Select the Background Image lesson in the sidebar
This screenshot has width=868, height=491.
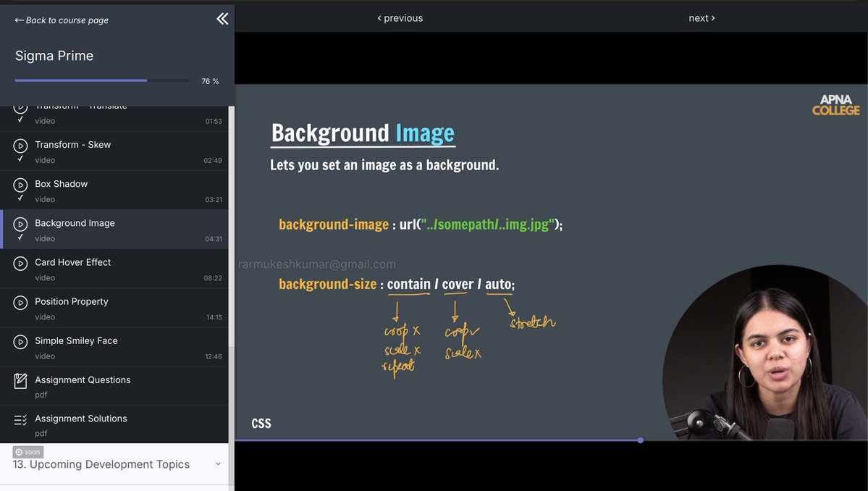coord(75,223)
